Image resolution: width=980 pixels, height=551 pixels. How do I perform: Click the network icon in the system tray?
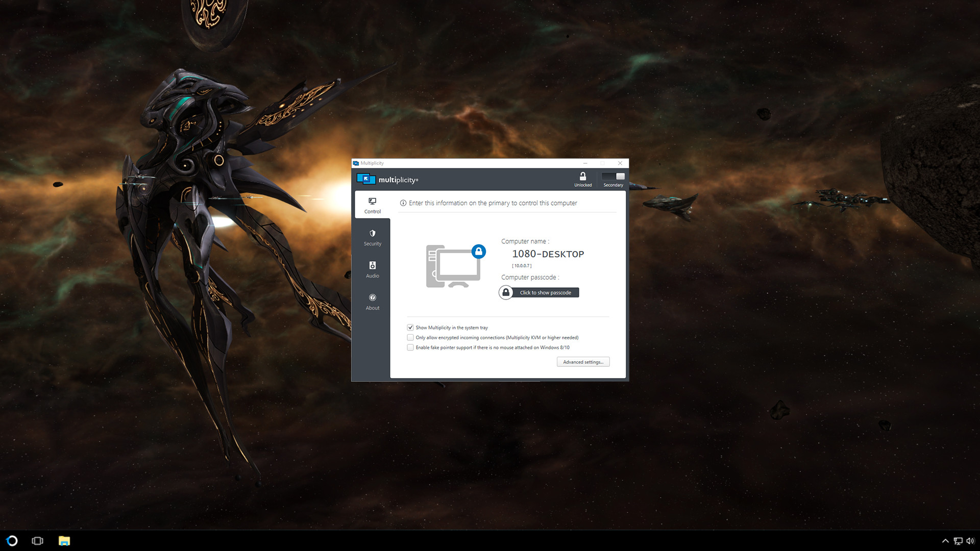click(x=958, y=541)
